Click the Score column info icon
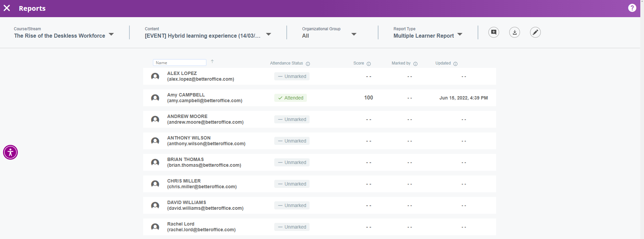Viewport: 644px width, 239px height. point(369,64)
